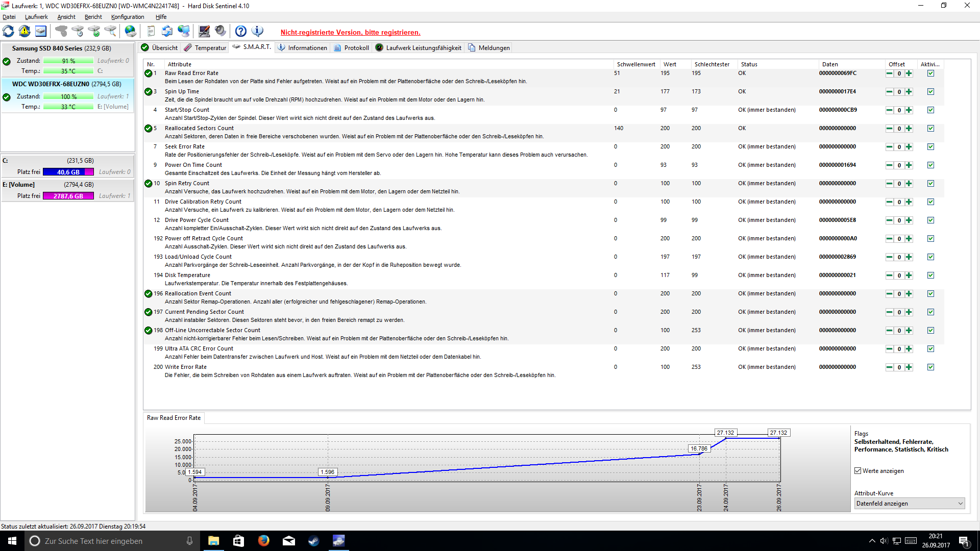The width and height of the screenshot is (980, 551).
Task: Click the refresh-with-warning toolbar icon
Action: coord(24,31)
